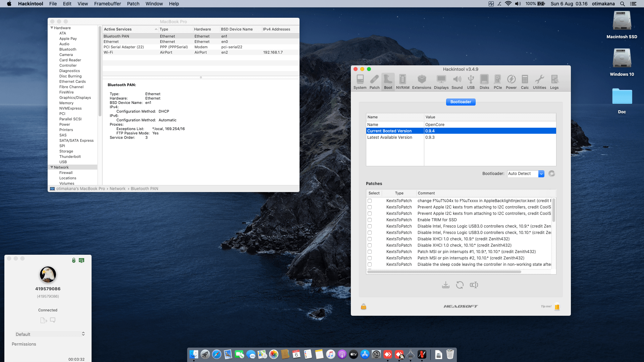
Task: Click the patches list vertical scrollbar
Action: click(x=553, y=210)
